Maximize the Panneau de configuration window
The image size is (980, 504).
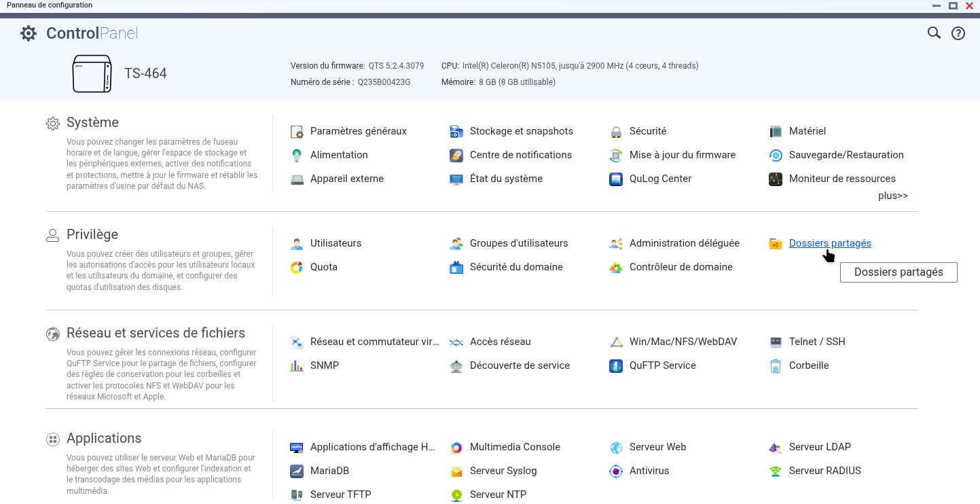click(954, 5)
